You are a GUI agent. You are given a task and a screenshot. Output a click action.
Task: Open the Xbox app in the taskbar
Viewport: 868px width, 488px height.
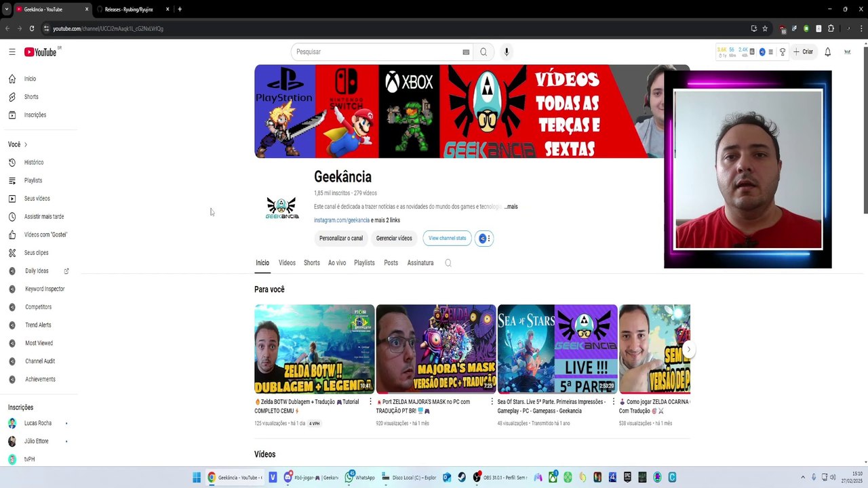(x=553, y=477)
